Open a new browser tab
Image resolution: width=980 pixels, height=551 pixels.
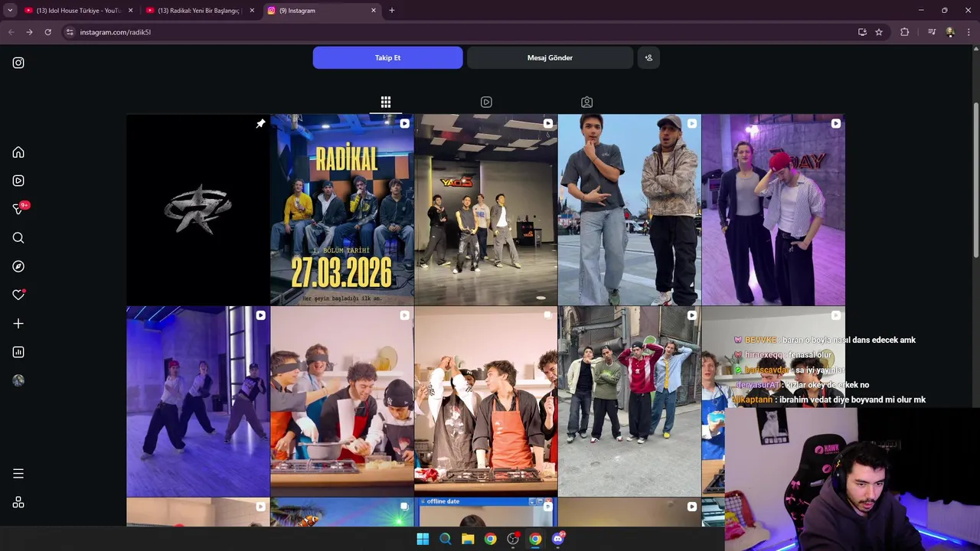coord(392,11)
